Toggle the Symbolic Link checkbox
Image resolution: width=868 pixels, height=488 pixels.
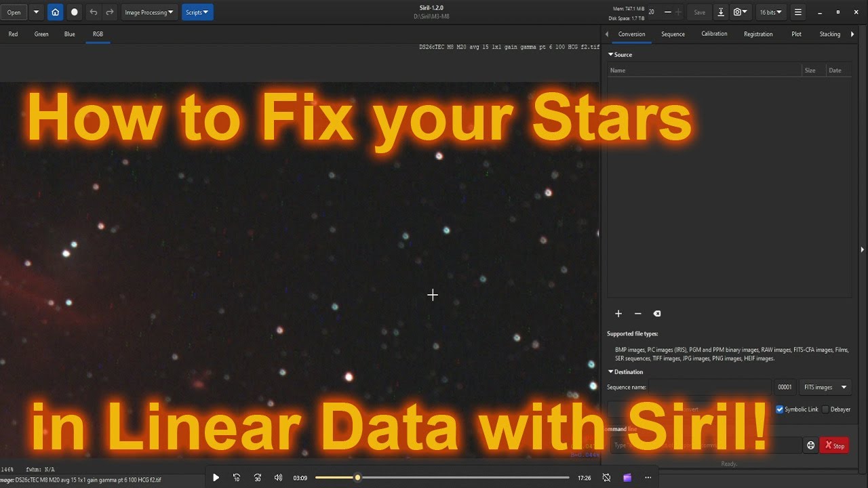[779, 409]
